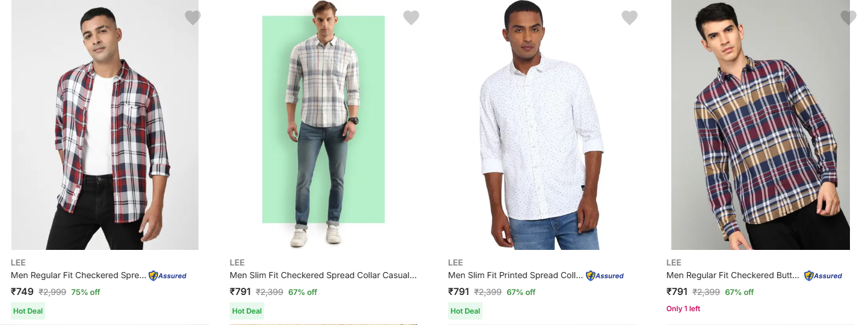The height and width of the screenshot is (325, 868).
Task: Toggle wishlist heart on maroon navy checkered shirt
Action: tap(848, 18)
